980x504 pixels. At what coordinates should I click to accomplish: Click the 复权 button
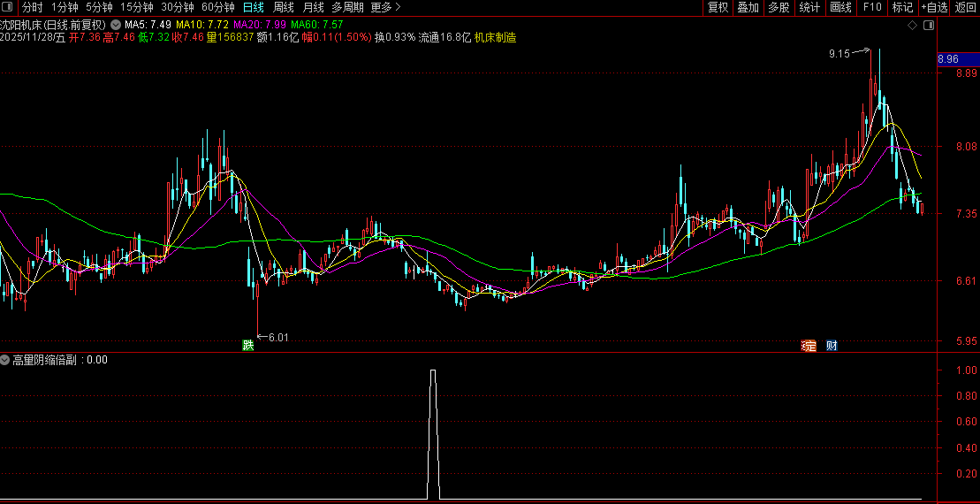(718, 7)
